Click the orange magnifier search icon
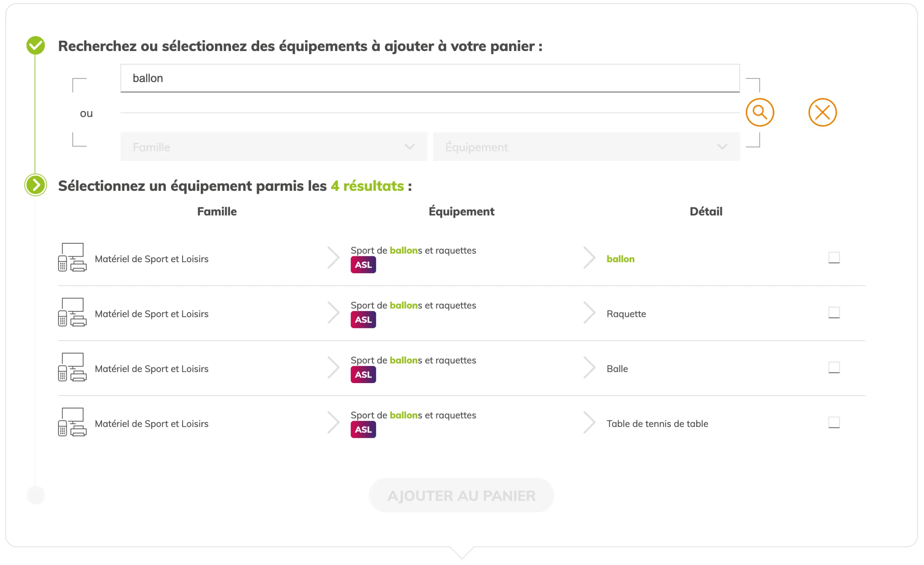 pos(760,112)
